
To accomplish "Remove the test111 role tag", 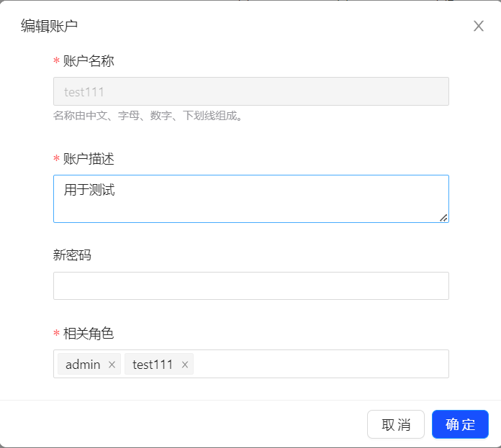I will (x=185, y=365).
